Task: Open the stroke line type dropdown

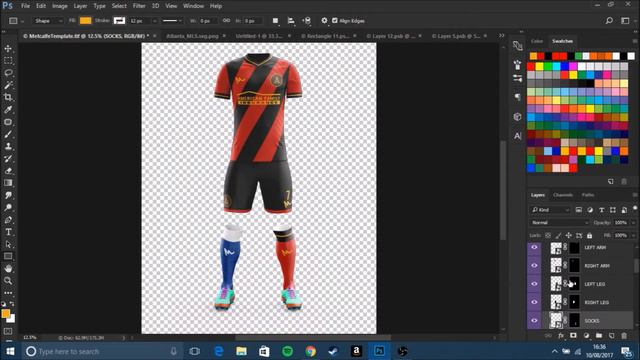Action: coord(172,20)
